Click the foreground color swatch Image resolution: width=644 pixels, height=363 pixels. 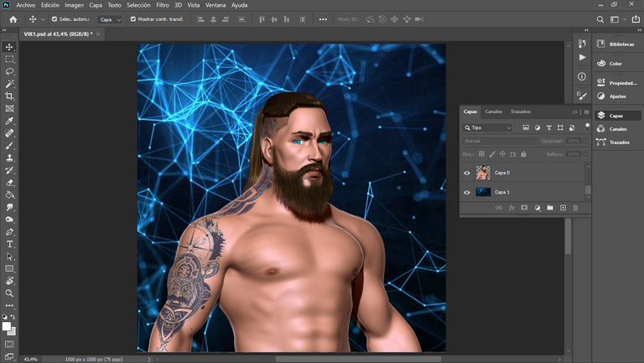coord(6,326)
